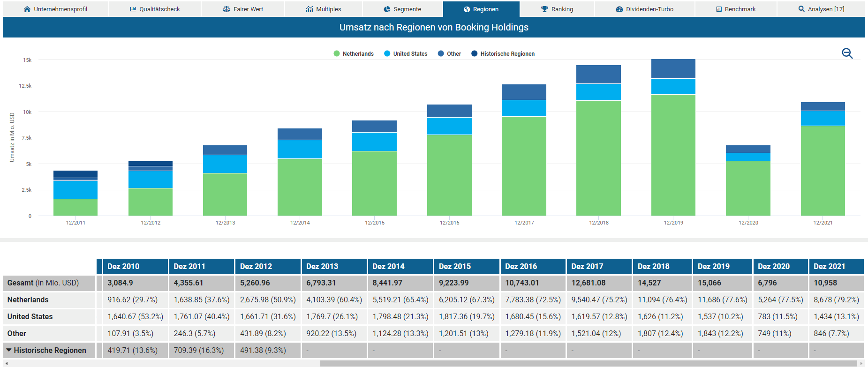This screenshot has width=868, height=367.
Task: Hide the Other series via legend
Action: pos(453,54)
